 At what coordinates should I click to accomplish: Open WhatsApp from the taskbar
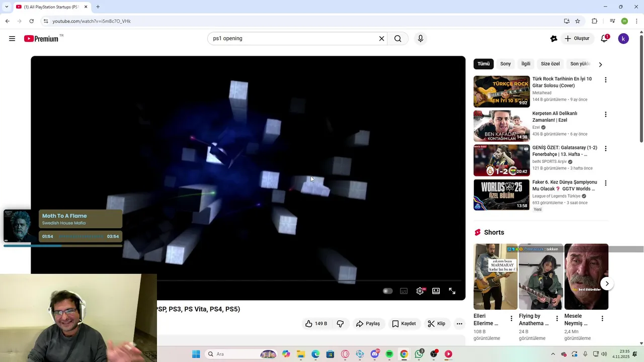tap(419, 354)
